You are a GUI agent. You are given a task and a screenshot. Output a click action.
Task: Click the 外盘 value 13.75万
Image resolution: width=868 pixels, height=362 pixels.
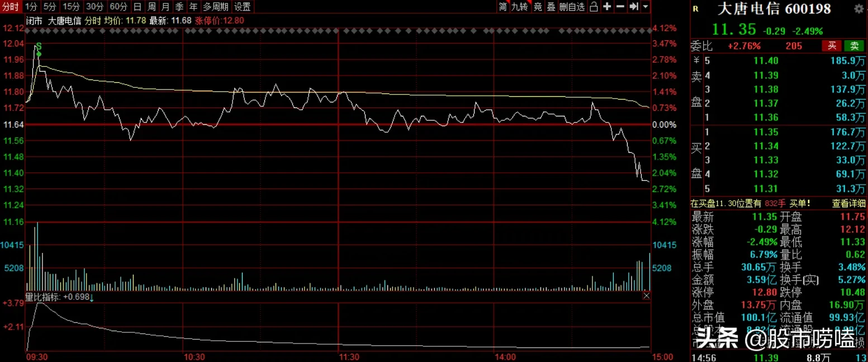(x=759, y=305)
